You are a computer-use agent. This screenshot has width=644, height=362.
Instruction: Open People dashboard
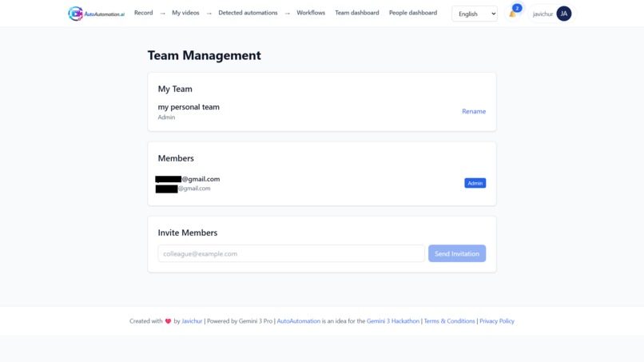pyautogui.click(x=413, y=13)
